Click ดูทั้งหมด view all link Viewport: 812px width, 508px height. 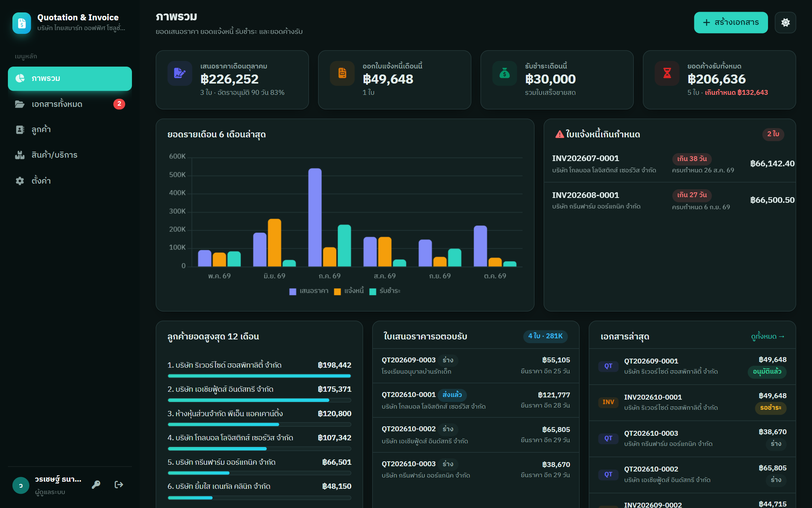click(768, 336)
